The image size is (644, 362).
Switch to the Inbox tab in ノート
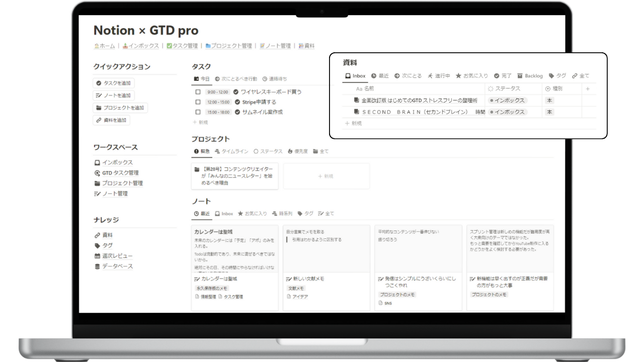[x=224, y=214]
